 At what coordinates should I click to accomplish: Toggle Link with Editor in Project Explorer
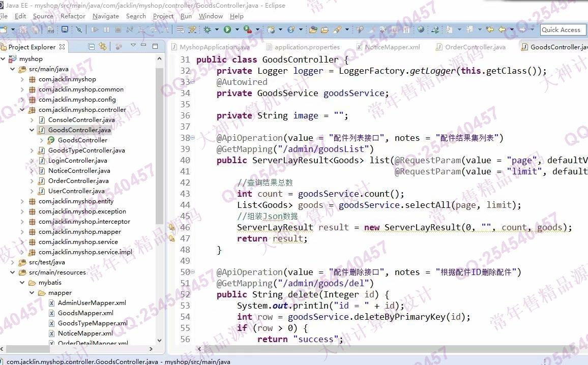102,46
